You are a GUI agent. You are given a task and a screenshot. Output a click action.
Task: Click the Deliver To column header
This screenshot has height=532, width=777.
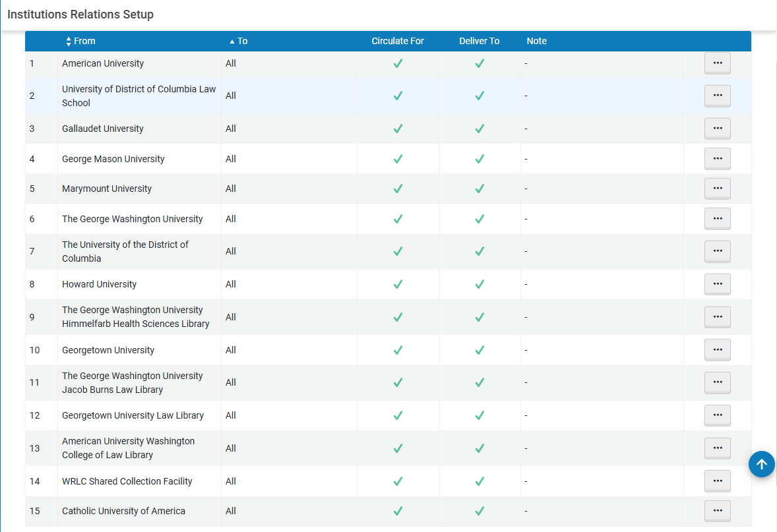point(479,41)
